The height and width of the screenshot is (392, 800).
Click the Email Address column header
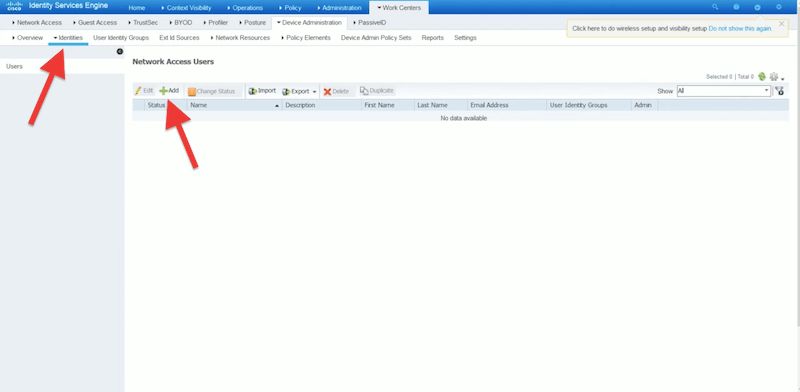pyautogui.click(x=507, y=105)
